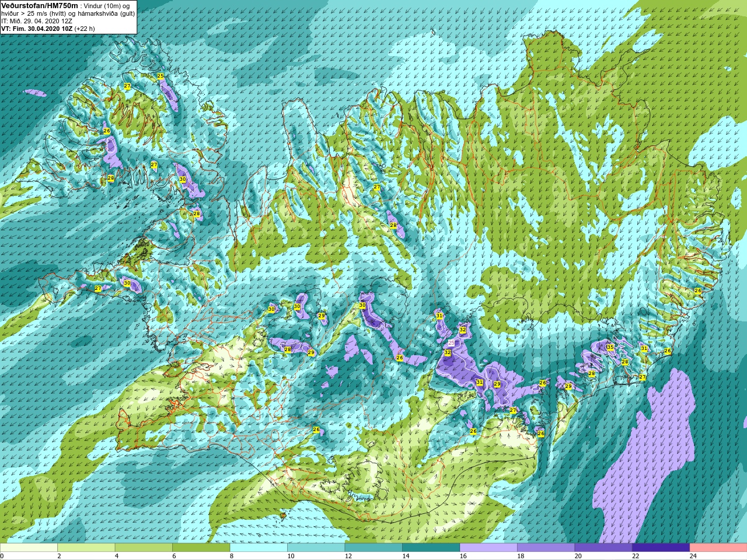Click the 'Vindur (10m) og' header text

pos(107,6)
